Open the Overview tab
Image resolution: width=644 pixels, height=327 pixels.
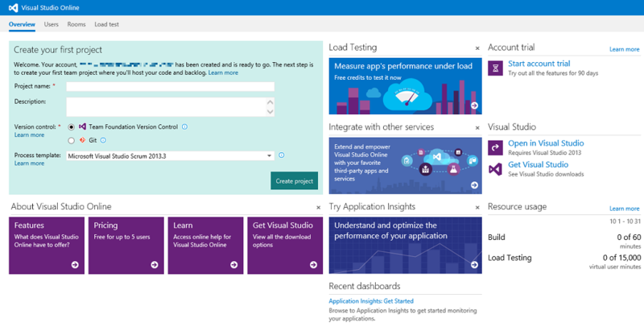point(22,24)
